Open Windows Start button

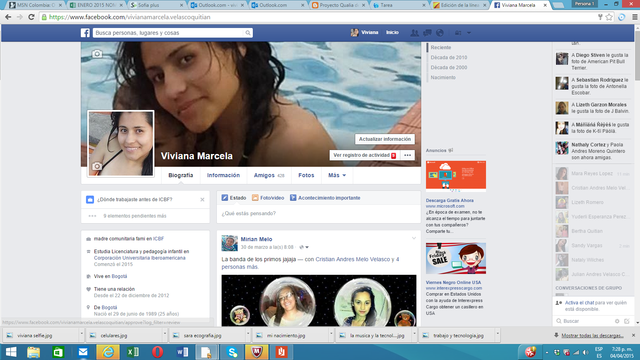11,352
